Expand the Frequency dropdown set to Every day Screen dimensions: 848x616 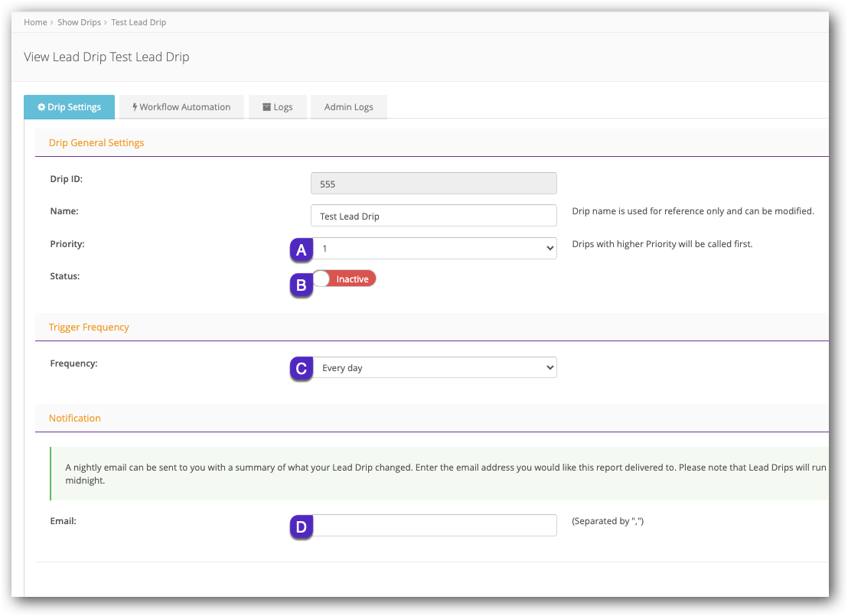coord(434,368)
